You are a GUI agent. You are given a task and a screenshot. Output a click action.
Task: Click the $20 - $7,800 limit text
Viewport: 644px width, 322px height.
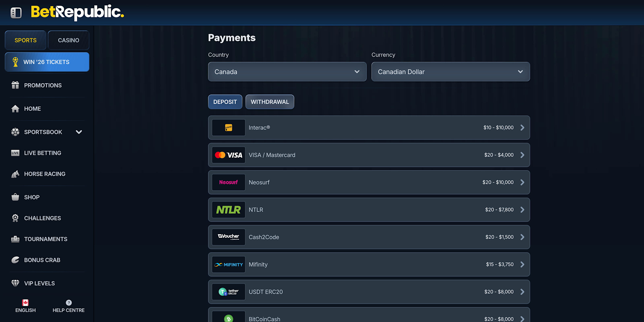[499, 210]
